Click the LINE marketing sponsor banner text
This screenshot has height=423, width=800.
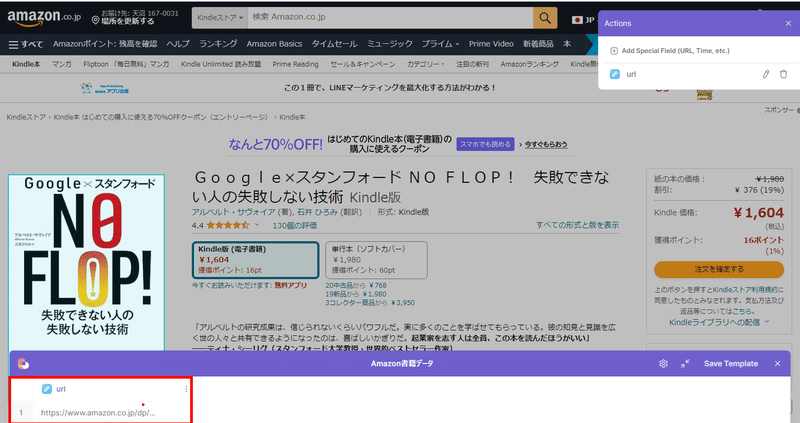tap(390, 88)
